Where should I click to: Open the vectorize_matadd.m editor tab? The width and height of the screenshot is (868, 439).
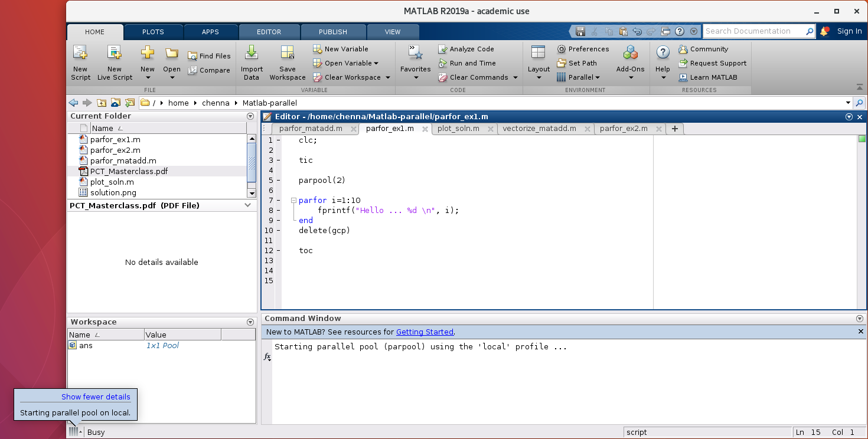tap(539, 129)
